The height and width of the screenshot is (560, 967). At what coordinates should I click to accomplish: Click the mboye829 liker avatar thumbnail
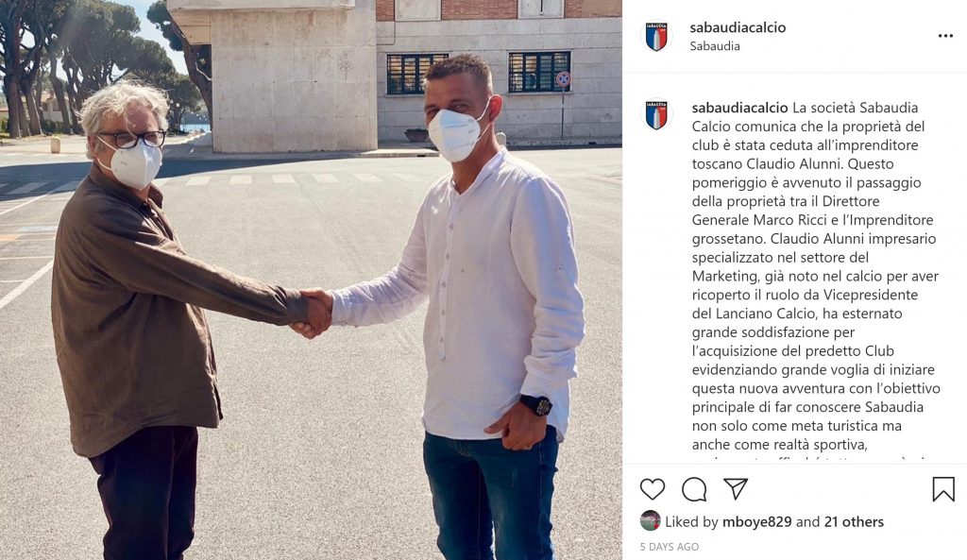click(x=650, y=521)
